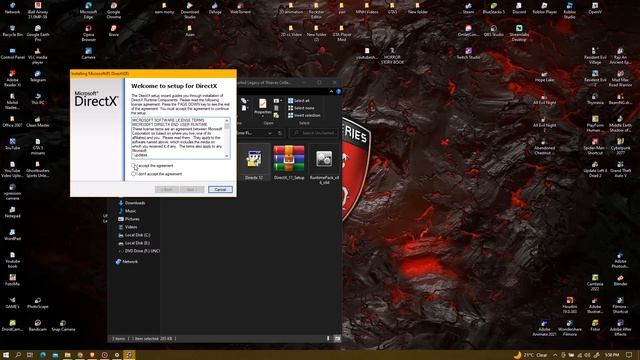This screenshot has height=360, width=640.
Task: Open Local Disk (E:) in Explorer sidebar
Action: coord(137,243)
